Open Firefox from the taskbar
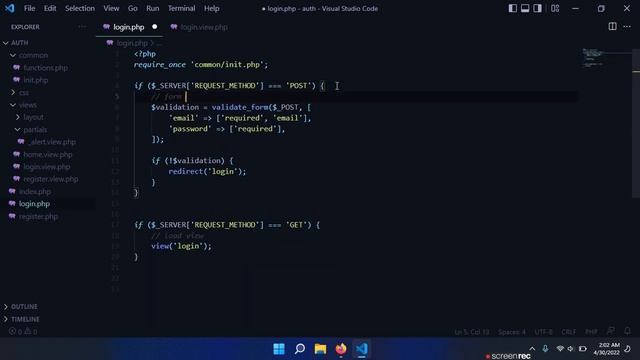 [341, 349]
